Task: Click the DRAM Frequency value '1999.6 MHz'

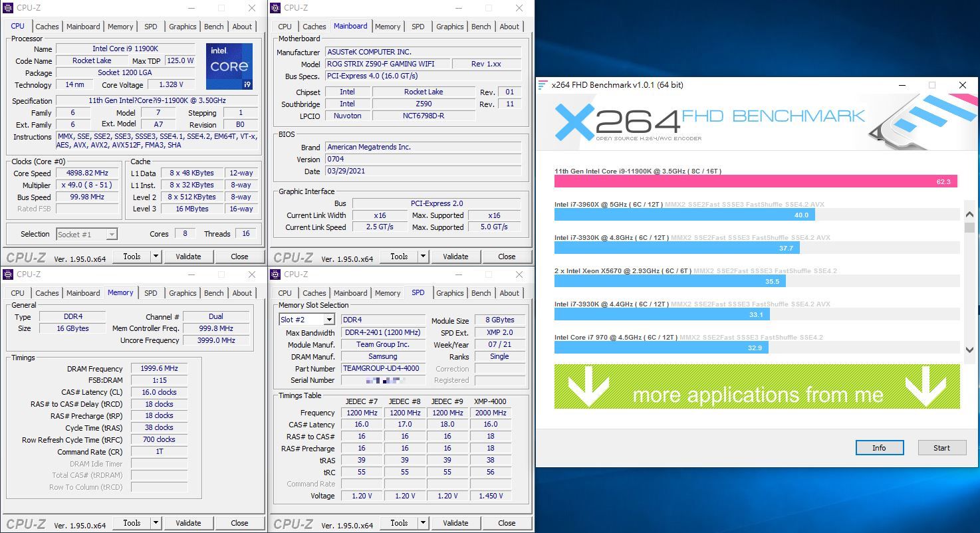Action: [159, 369]
